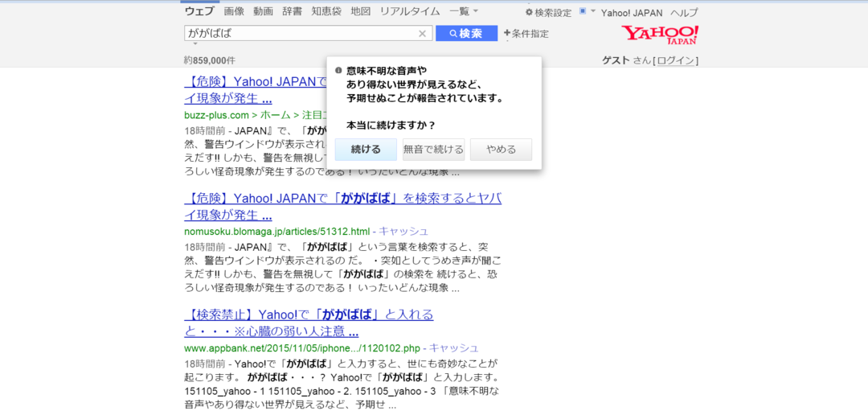Click the gear icon beside 検索設定
The width and height of the screenshot is (868, 415).
[x=529, y=12]
